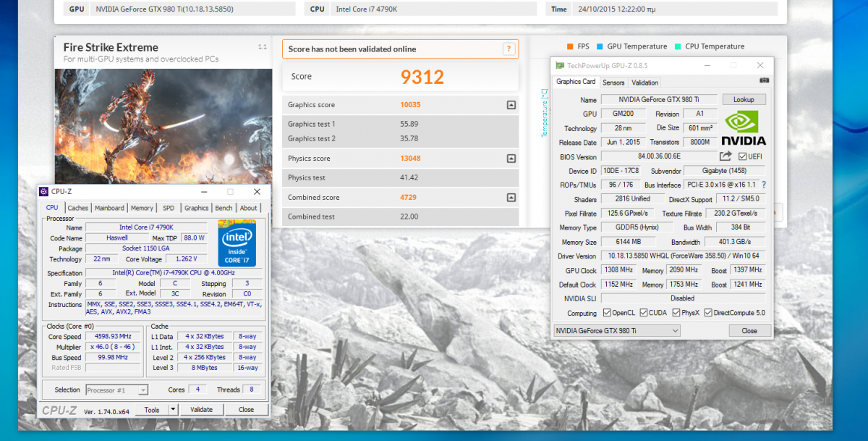This screenshot has height=441, width=868.
Task: Click the Bandwidth value 401.3 GB/s
Action: click(735, 242)
